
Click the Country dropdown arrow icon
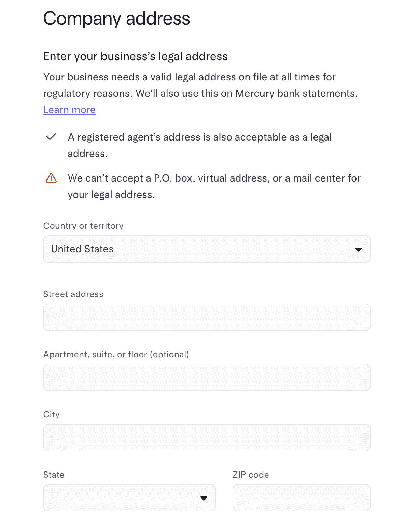click(358, 249)
